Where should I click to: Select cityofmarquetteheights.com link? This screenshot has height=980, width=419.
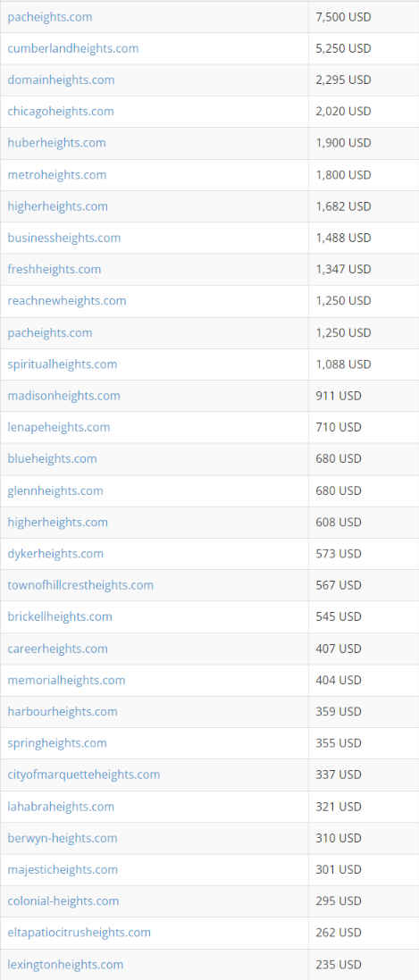click(84, 775)
